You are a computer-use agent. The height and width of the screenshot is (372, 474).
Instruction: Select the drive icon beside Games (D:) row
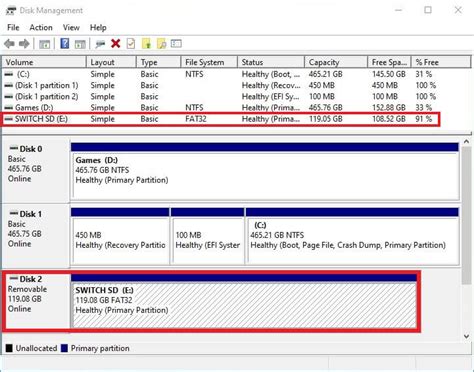pos(9,107)
